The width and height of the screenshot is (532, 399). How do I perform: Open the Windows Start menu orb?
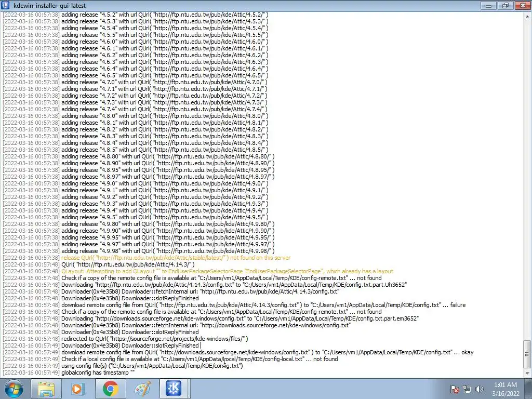[x=14, y=389]
